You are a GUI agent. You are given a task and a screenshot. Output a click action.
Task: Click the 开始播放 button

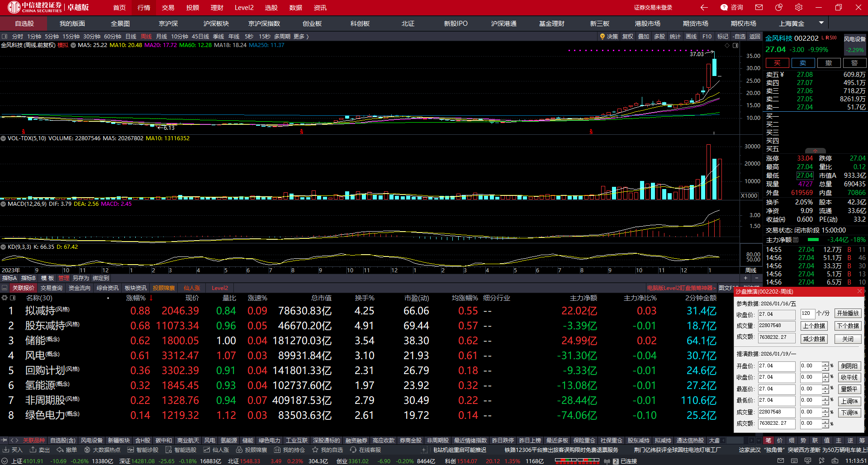coord(848,313)
